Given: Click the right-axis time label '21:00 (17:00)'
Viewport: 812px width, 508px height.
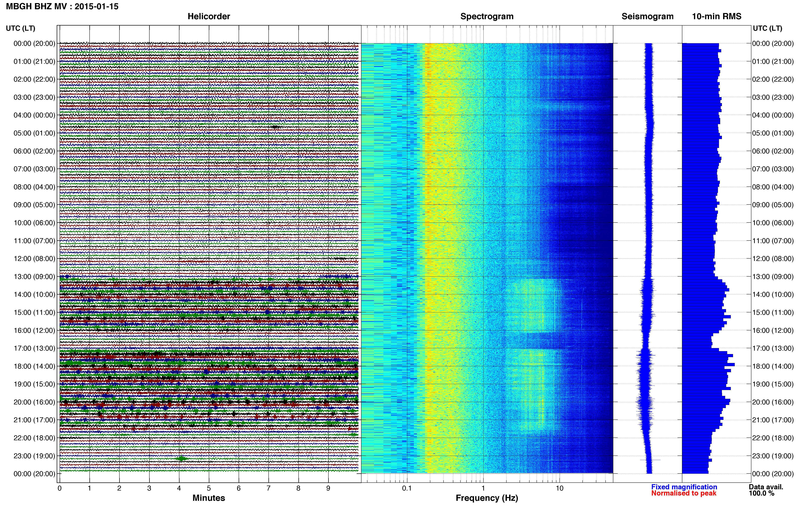Looking at the screenshot, I should point(773,420).
